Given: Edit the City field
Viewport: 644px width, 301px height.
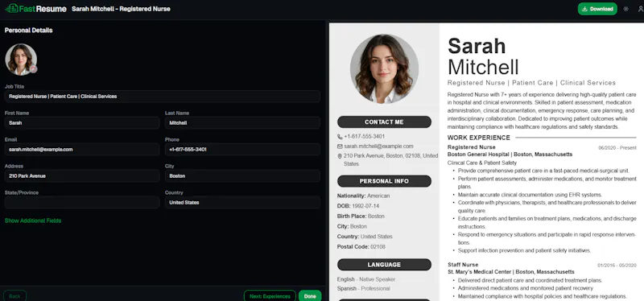Looking at the screenshot, I should click(x=242, y=175).
